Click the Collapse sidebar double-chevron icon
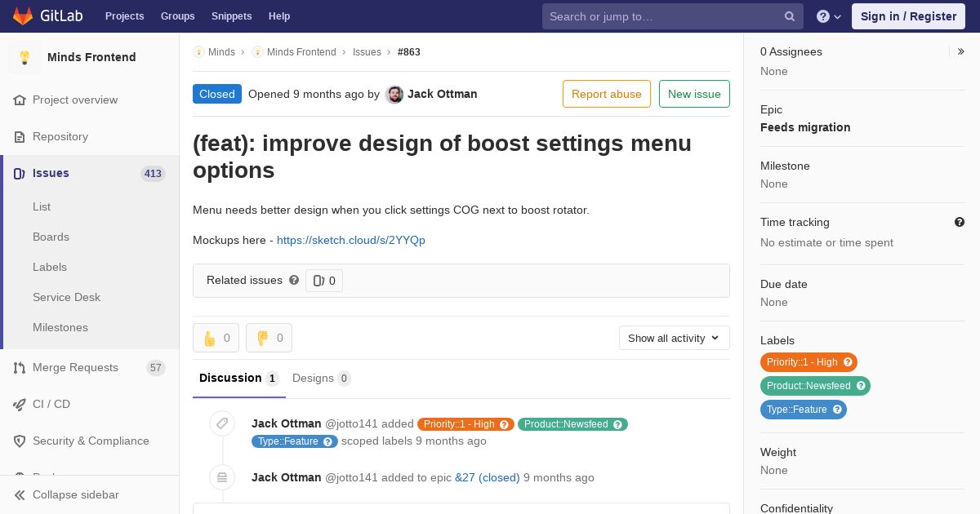Screen dimensions: 980x514 tap(20, 495)
